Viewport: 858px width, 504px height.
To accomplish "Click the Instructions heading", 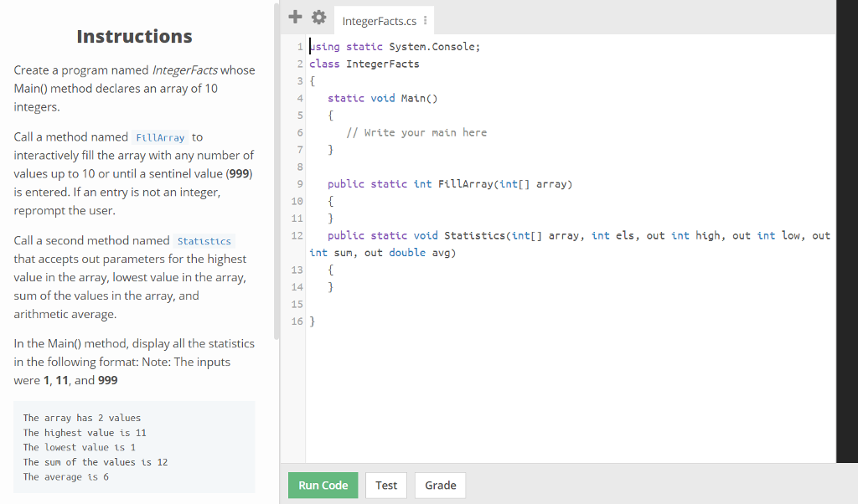I will click(x=134, y=37).
